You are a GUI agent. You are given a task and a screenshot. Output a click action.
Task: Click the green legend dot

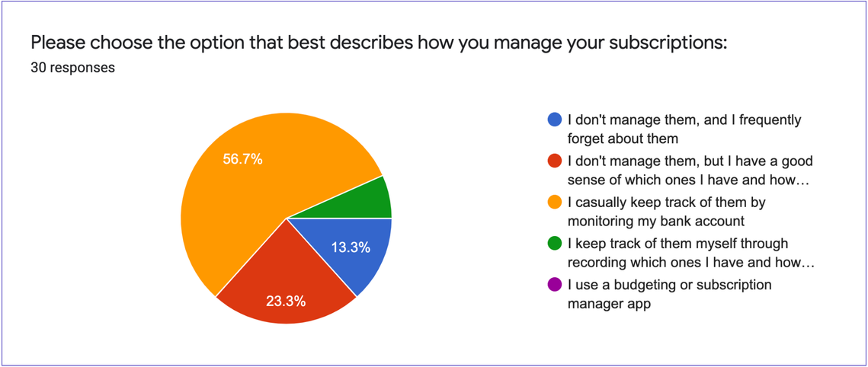pos(554,244)
